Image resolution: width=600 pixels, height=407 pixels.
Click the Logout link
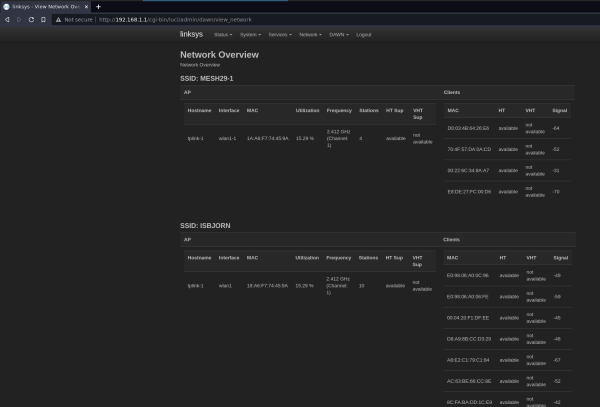point(363,34)
